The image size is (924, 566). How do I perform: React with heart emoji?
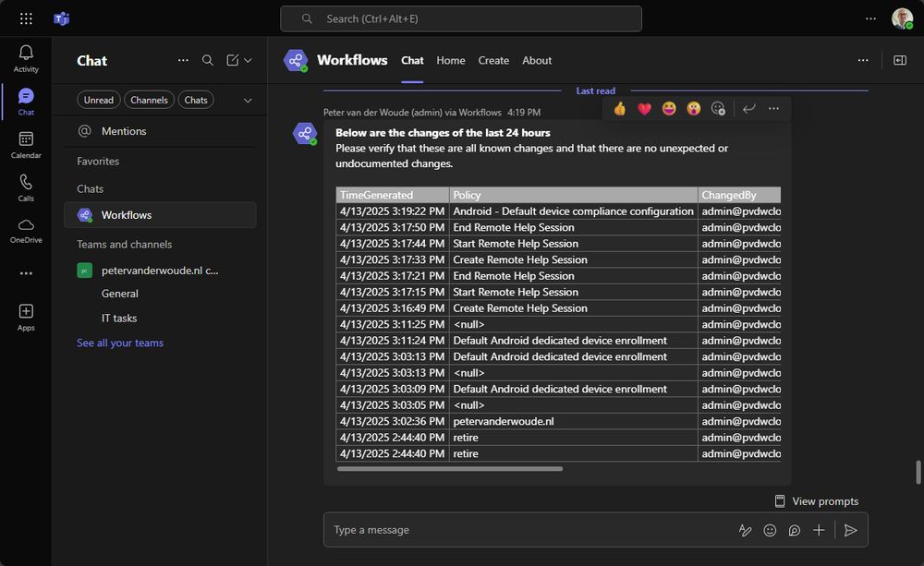[x=644, y=108]
